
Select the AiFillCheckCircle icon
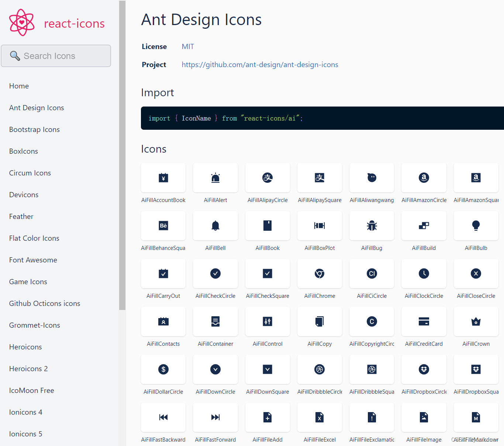pos(215,273)
